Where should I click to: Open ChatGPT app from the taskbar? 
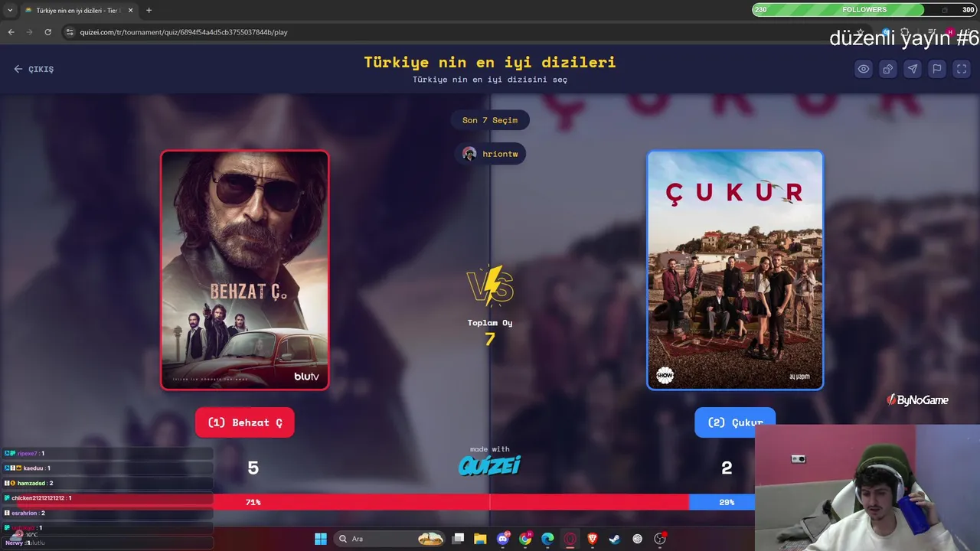click(637, 539)
